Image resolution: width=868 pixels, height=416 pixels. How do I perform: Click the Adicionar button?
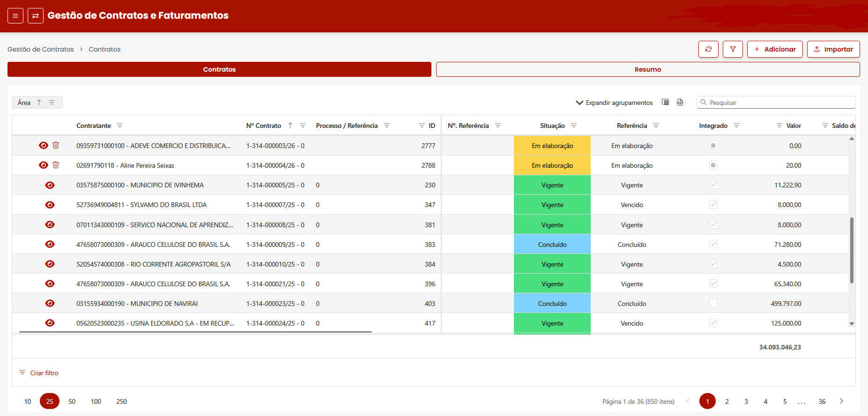pyautogui.click(x=774, y=49)
